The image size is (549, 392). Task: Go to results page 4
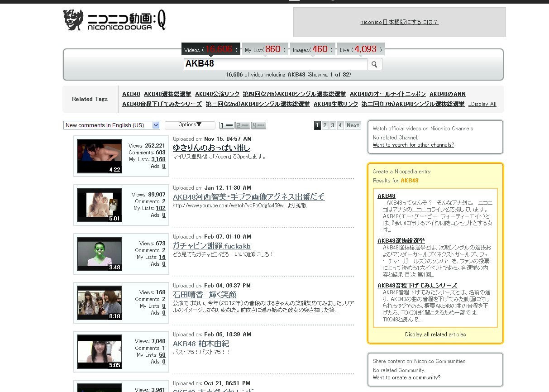(340, 125)
